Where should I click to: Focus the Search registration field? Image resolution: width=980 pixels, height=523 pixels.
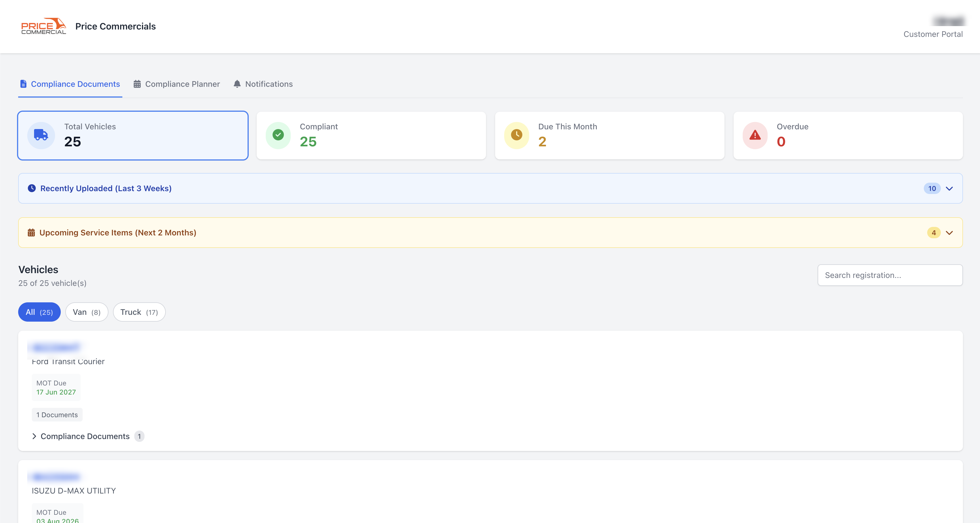pos(890,275)
